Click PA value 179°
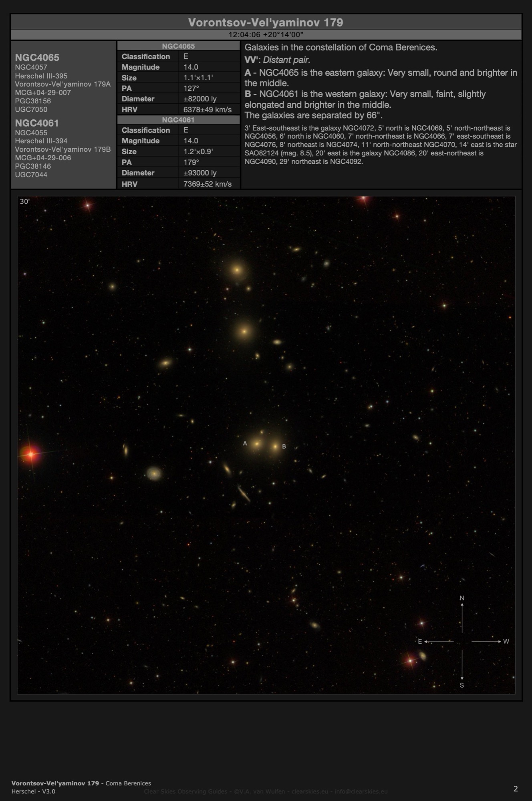The width and height of the screenshot is (532, 801). point(191,162)
